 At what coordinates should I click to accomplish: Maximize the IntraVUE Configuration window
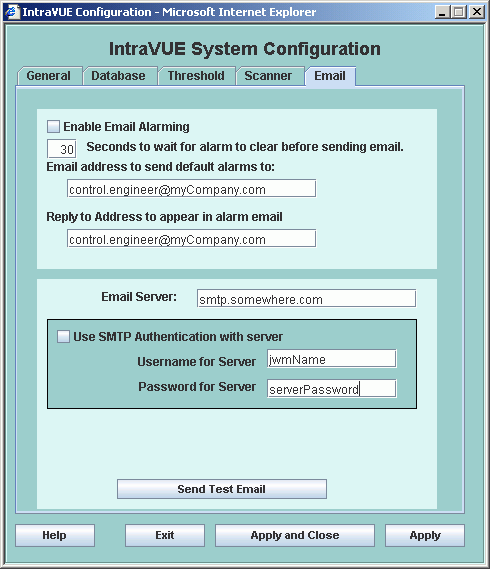pos(459,12)
